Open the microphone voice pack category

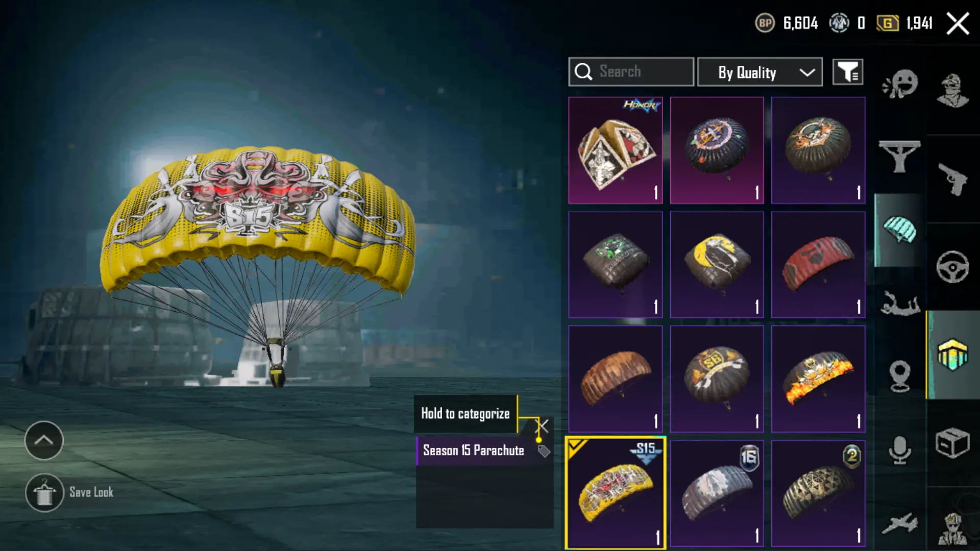(900, 450)
